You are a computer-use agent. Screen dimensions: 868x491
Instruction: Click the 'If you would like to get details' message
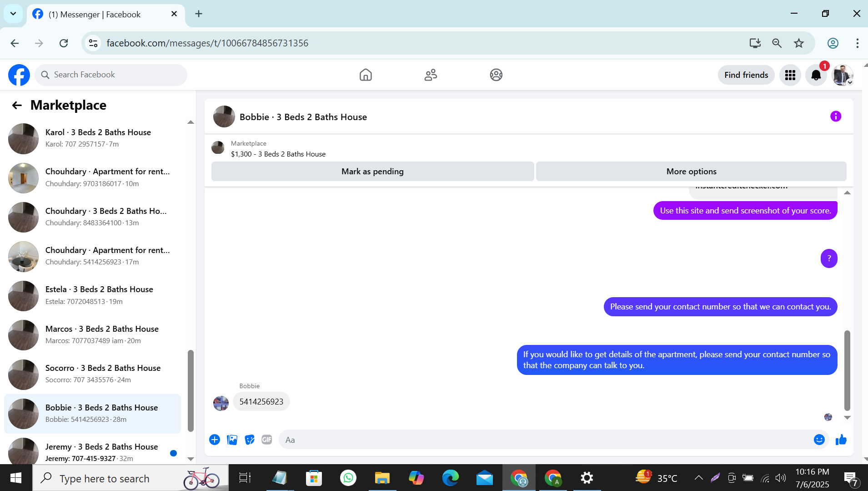click(677, 360)
